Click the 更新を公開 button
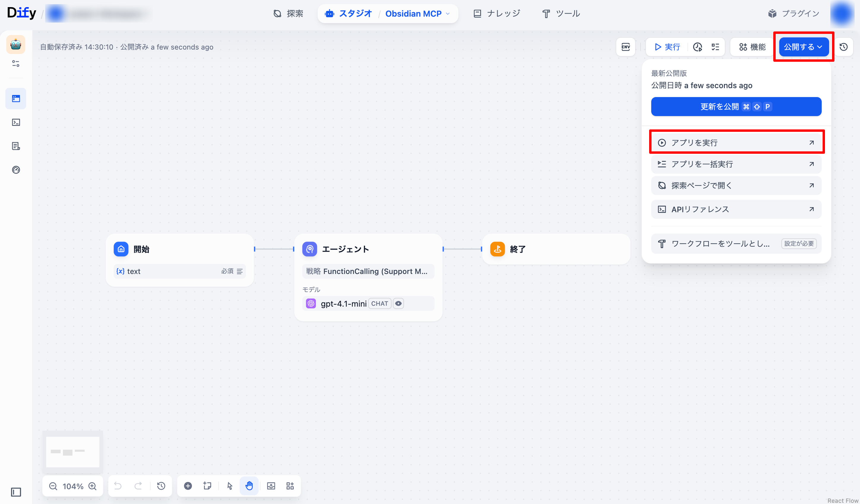 pyautogui.click(x=736, y=106)
